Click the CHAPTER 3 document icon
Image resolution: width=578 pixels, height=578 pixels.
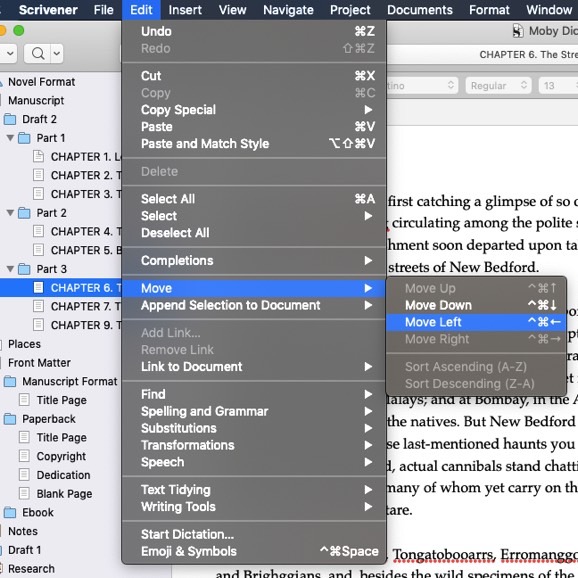(x=38, y=194)
